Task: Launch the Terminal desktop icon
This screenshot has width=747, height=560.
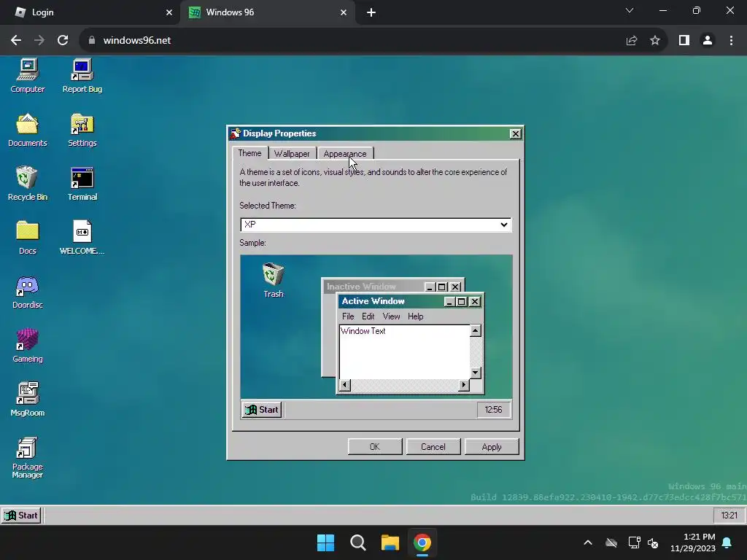Action: click(x=82, y=184)
